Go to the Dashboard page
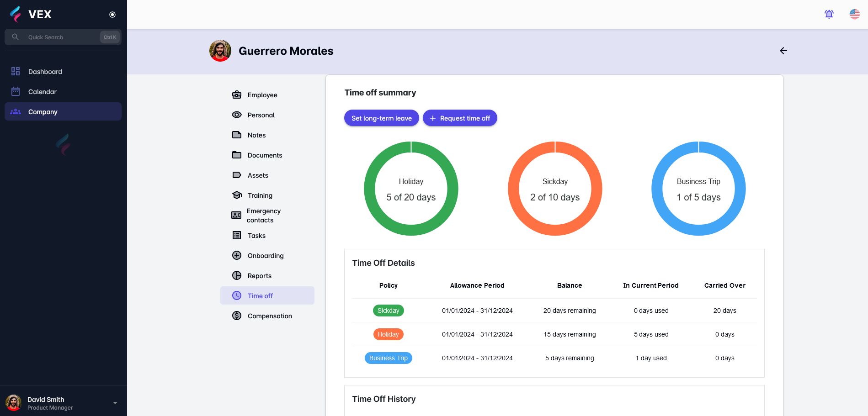 tap(45, 72)
